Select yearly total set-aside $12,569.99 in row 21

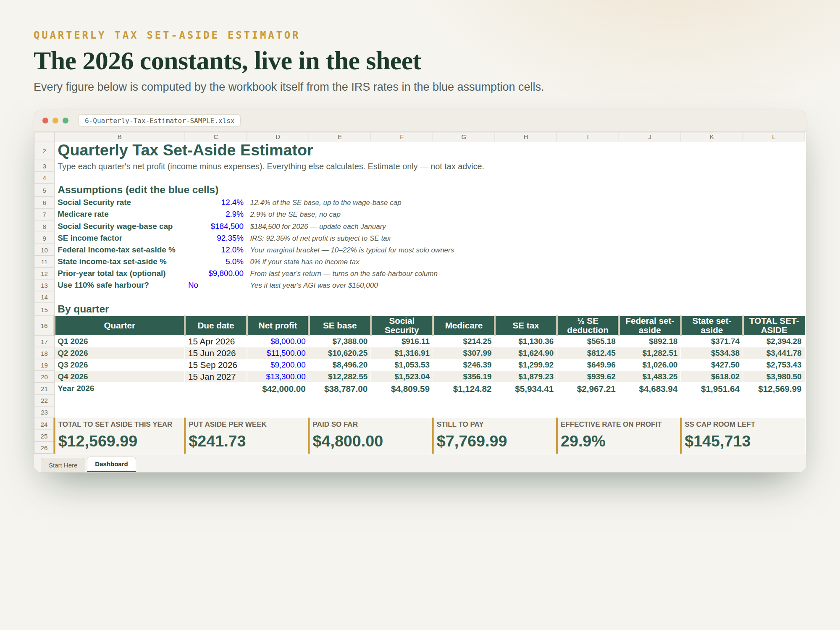tap(774, 389)
